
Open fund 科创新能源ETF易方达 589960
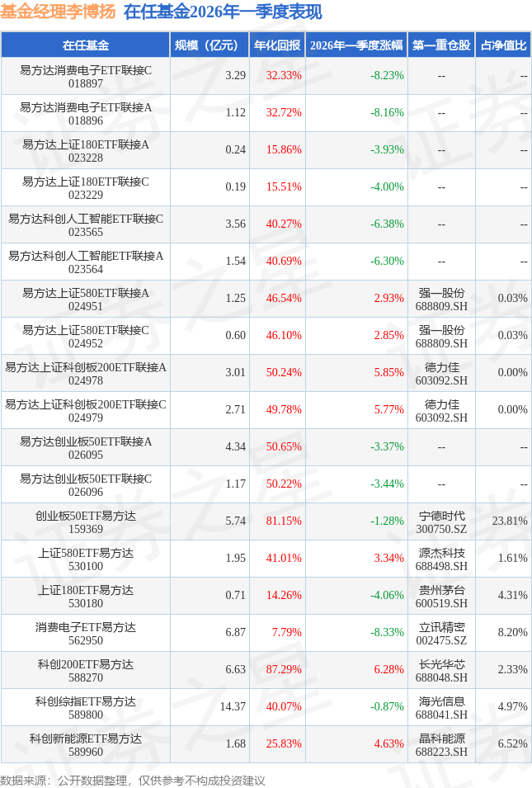pyautogui.click(x=86, y=744)
